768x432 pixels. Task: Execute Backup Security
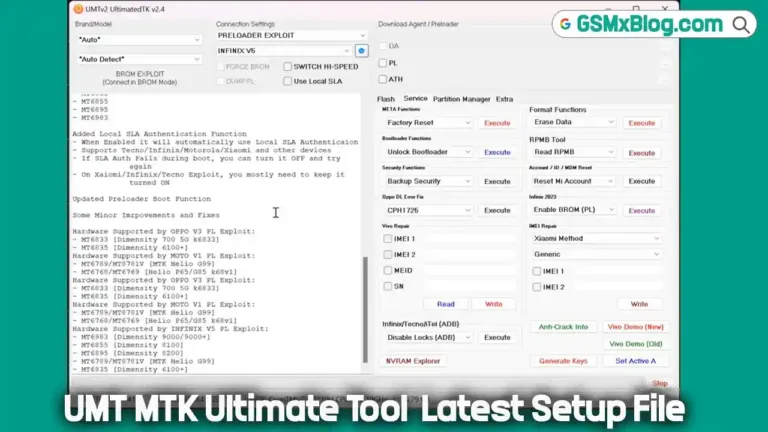point(497,181)
